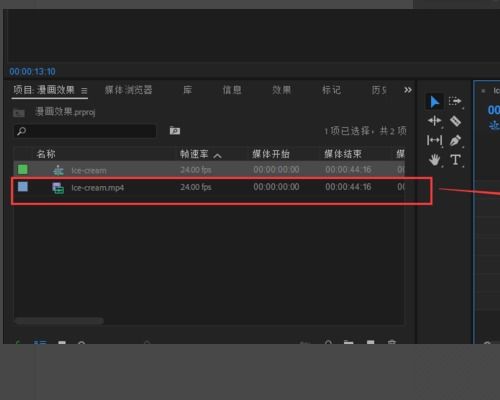Select the Pen tool

pyautogui.click(x=455, y=140)
